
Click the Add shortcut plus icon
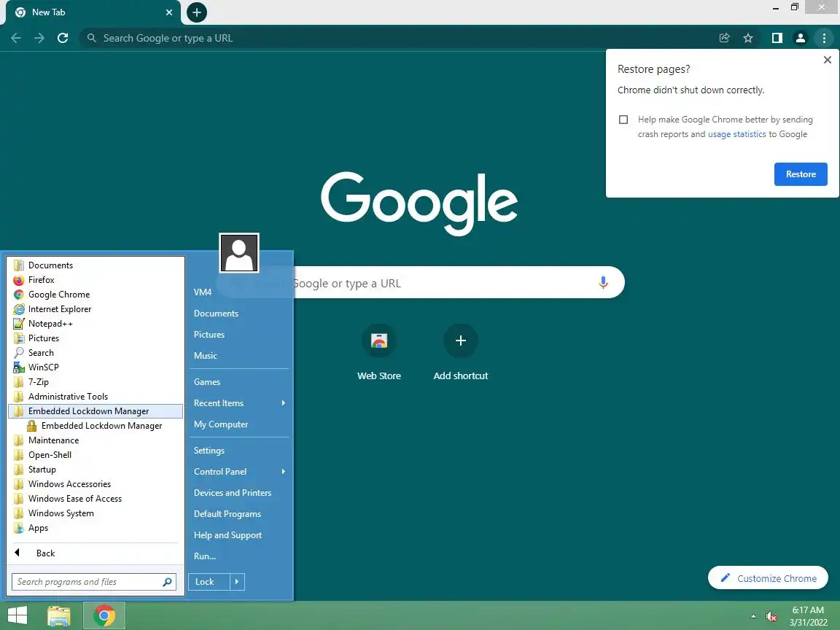point(461,341)
